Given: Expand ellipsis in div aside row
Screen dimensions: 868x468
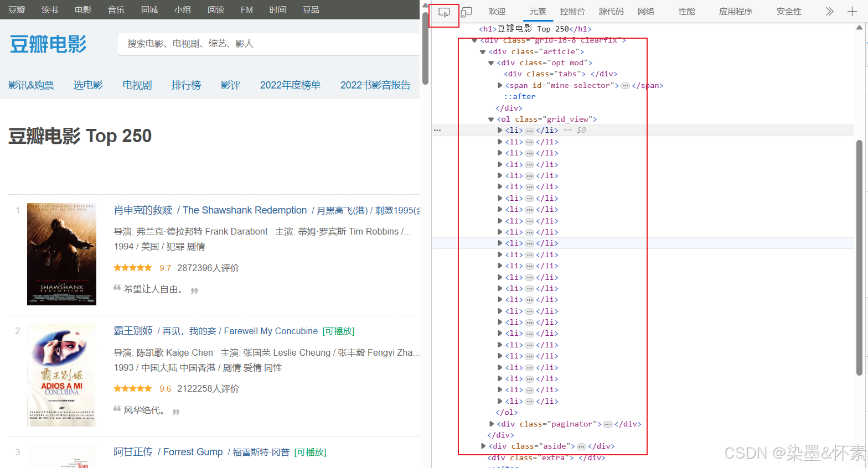Looking at the screenshot, I should [581, 446].
